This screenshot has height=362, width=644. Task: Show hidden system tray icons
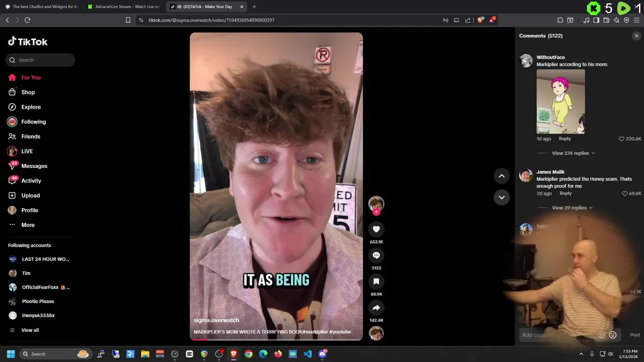point(581,354)
